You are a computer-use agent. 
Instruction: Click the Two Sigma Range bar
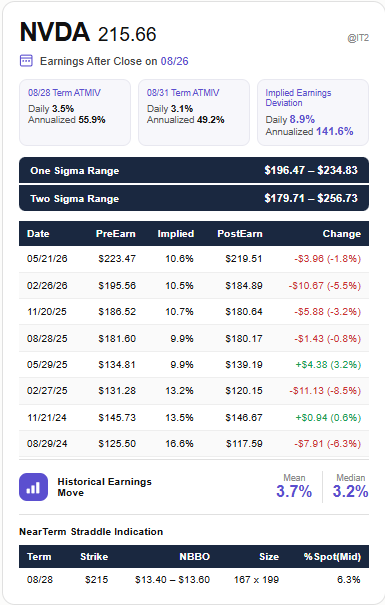click(x=194, y=198)
